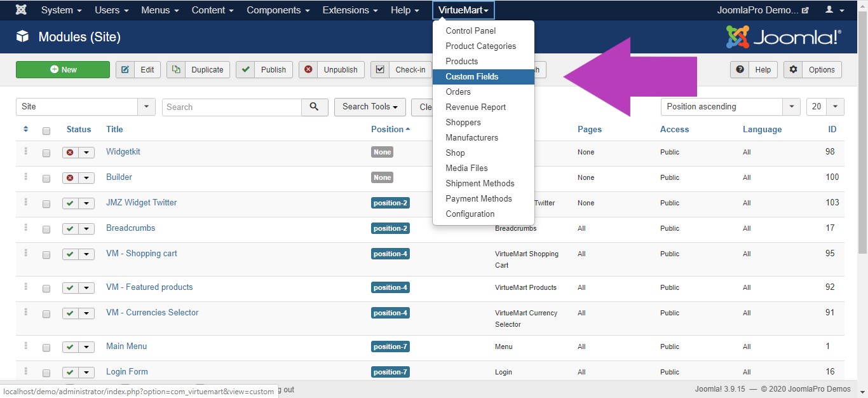The width and height of the screenshot is (868, 398).
Task: Click the column ordering arrows icon
Action: 25,129
